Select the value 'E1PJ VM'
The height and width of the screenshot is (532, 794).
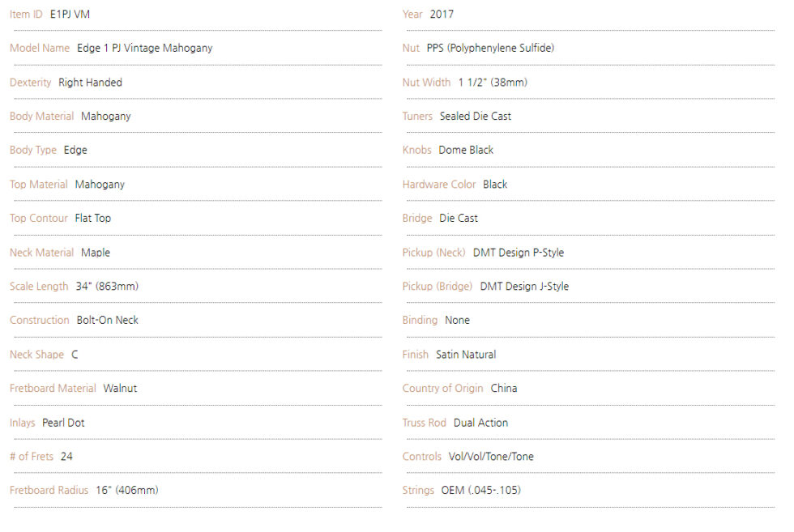pos(70,15)
